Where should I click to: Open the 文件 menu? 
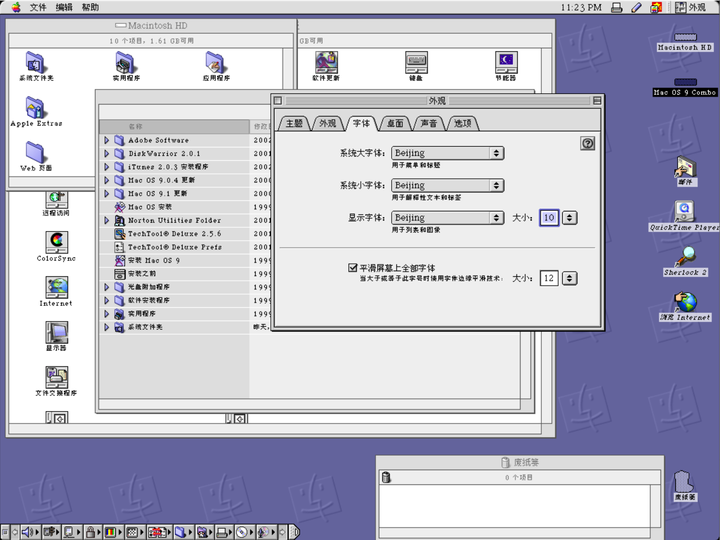click(38, 7)
